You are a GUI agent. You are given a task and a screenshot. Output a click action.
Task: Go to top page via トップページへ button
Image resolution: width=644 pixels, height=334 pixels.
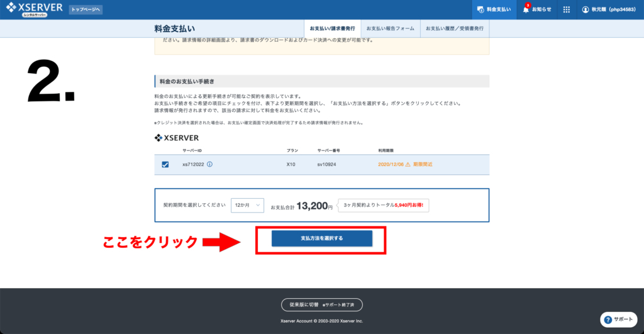86,9
